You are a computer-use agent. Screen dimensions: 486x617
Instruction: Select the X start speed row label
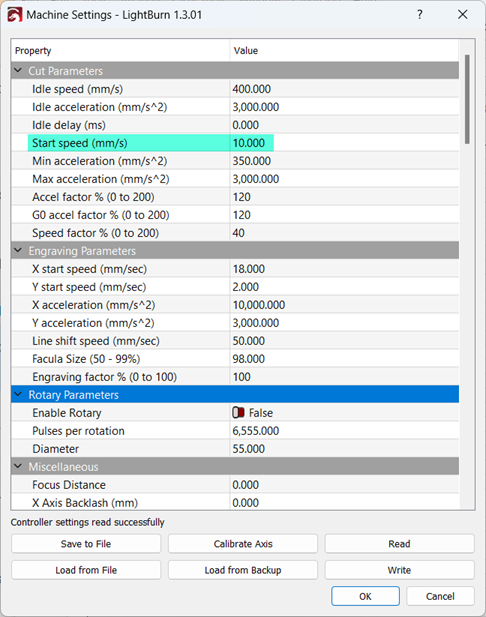point(90,269)
